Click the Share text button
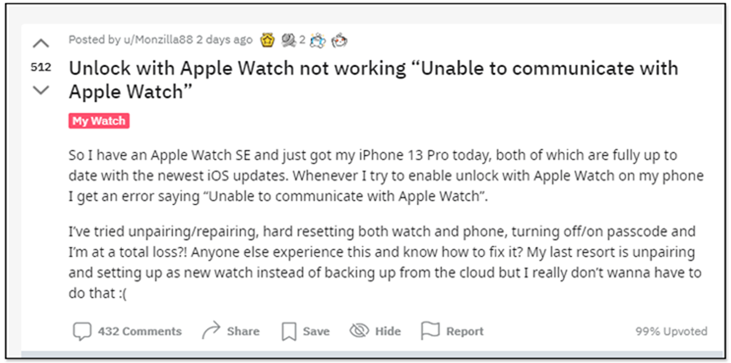The width and height of the screenshot is (731, 363). (x=243, y=331)
